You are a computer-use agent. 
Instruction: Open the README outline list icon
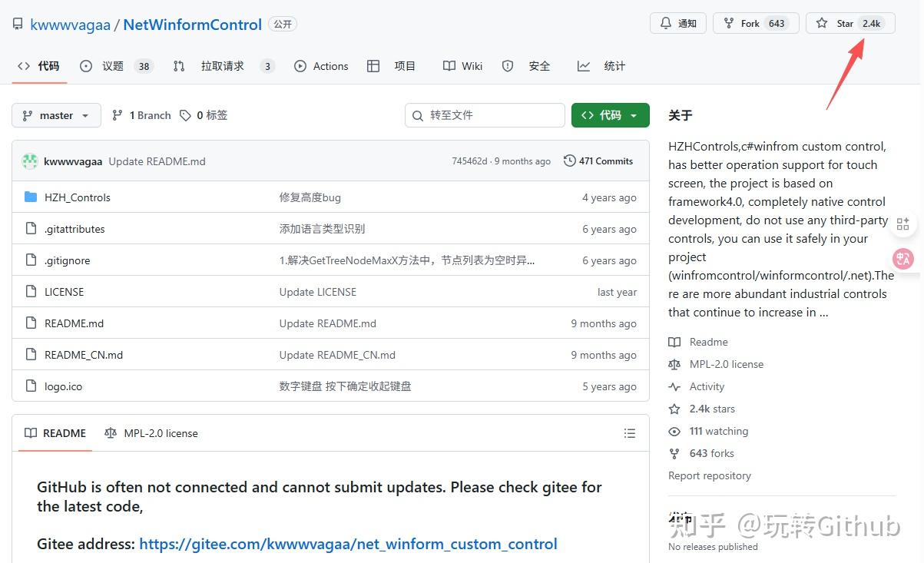pyautogui.click(x=630, y=433)
